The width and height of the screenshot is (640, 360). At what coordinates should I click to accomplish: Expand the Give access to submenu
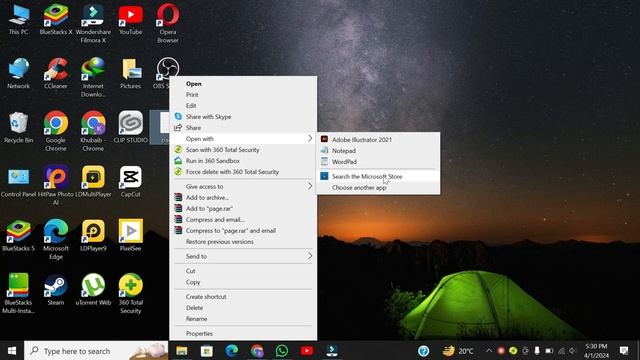243,187
